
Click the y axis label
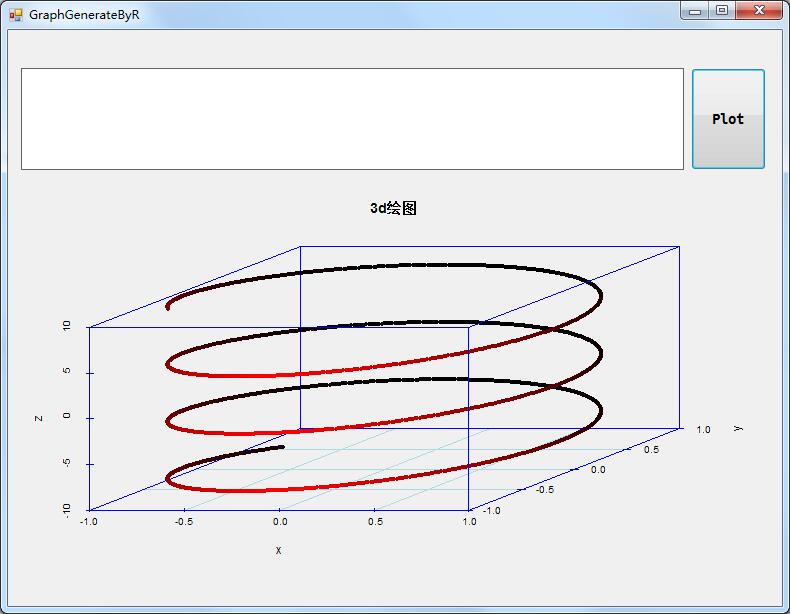coord(738,428)
